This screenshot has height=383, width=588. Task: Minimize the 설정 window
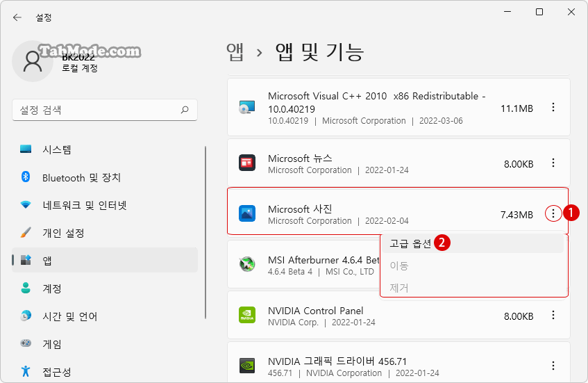(x=507, y=12)
